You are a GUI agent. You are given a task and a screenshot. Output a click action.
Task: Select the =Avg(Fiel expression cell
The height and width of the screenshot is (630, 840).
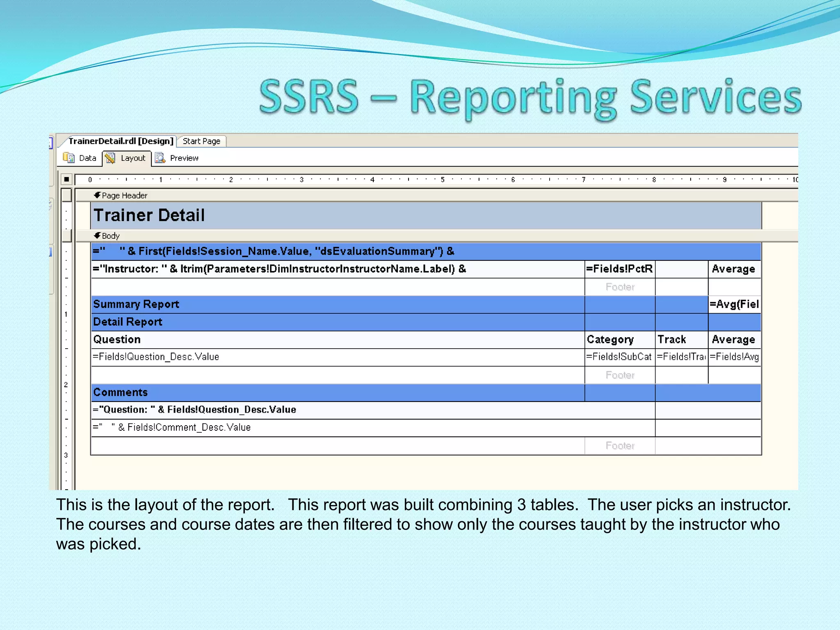click(734, 304)
